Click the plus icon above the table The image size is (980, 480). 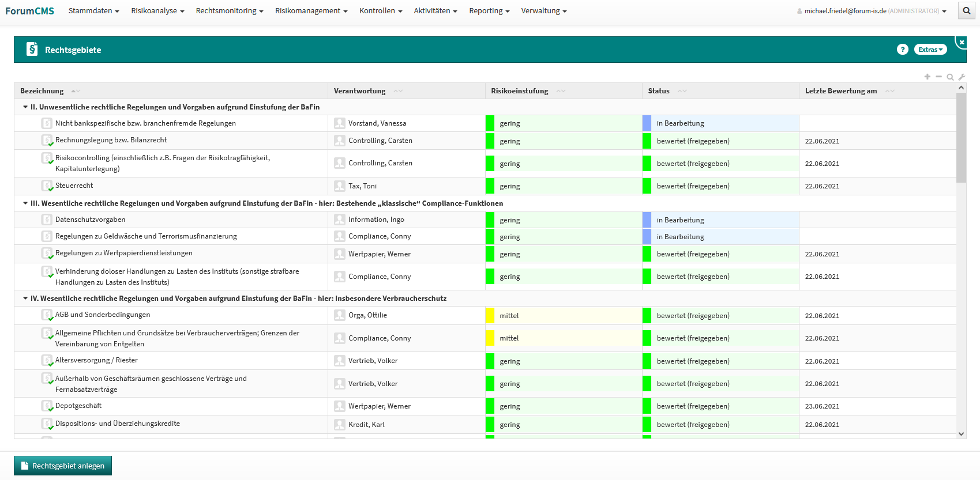coord(927,77)
